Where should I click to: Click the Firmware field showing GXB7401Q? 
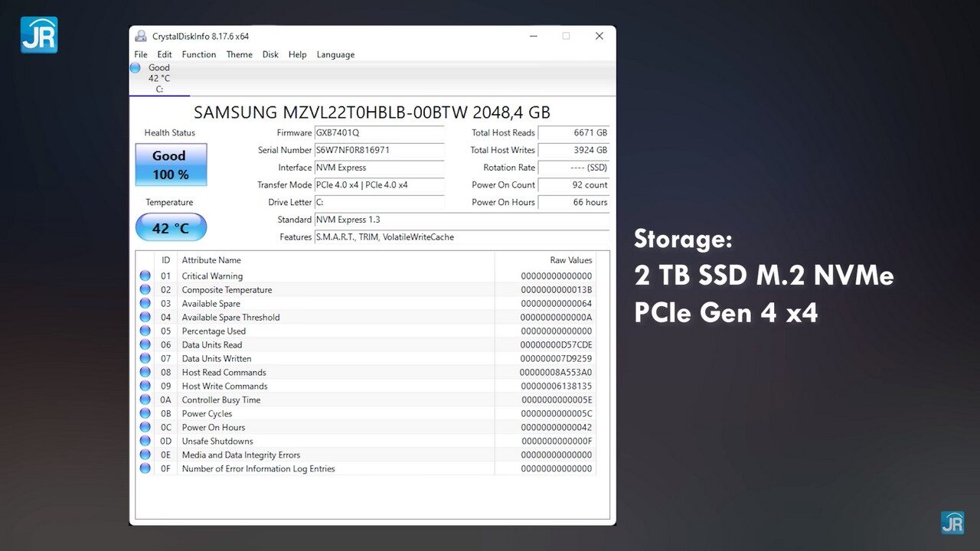(379, 132)
